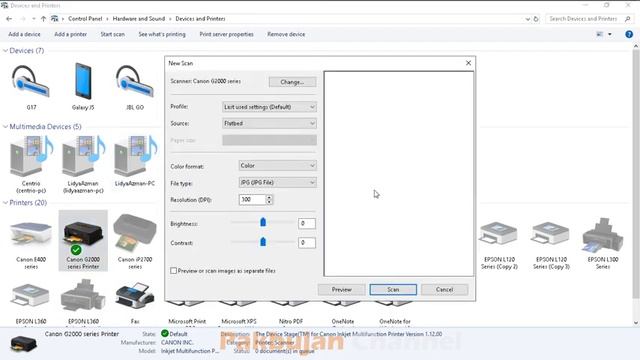Open the Profile dropdown
The image size is (640, 360).
click(x=269, y=107)
